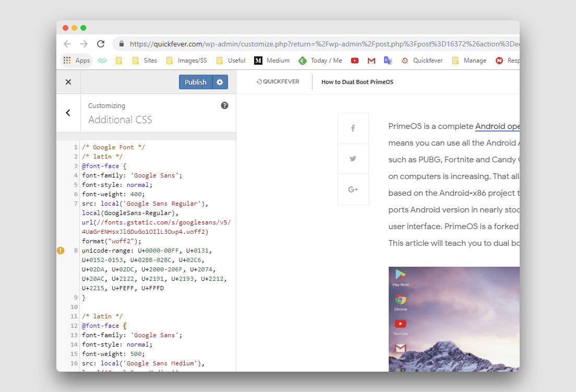Click the first @font-face rule on line 3
Image resolution: width=576 pixels, height=392 pixels.
tap(104, 166)
